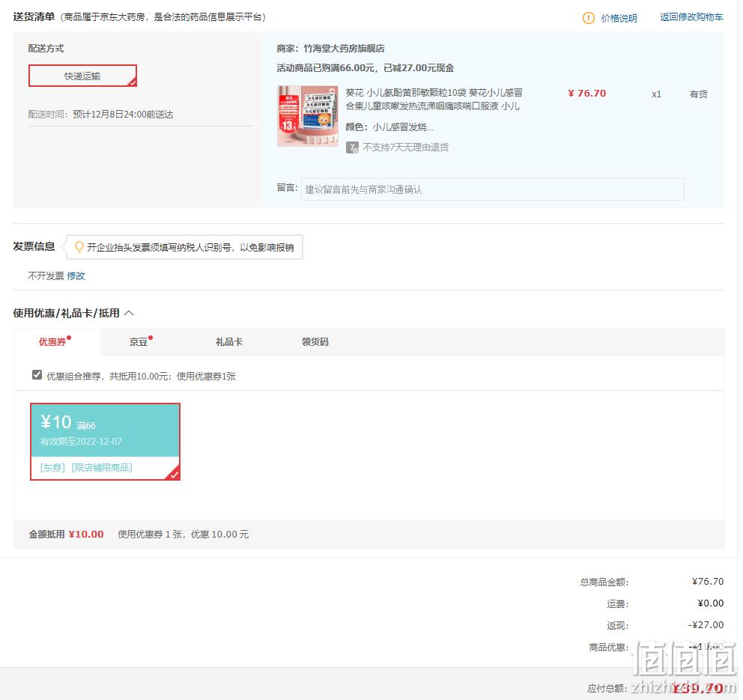Click the 不开发票 invoice status text
Viewport: 743px width, 700px height.
[46, 276]
